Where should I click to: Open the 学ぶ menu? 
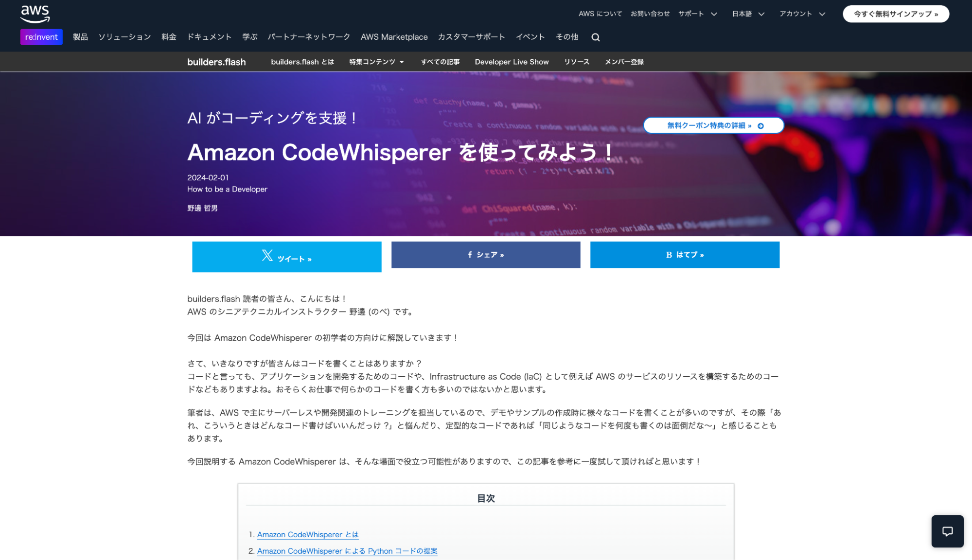click(249, 37)
